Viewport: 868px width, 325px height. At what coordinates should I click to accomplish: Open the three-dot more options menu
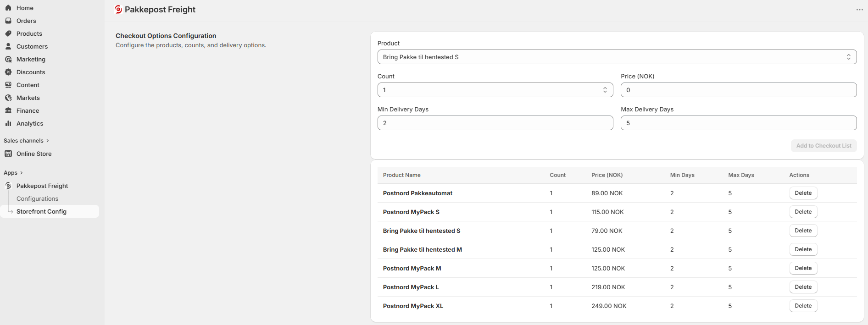tap(859, 10)
